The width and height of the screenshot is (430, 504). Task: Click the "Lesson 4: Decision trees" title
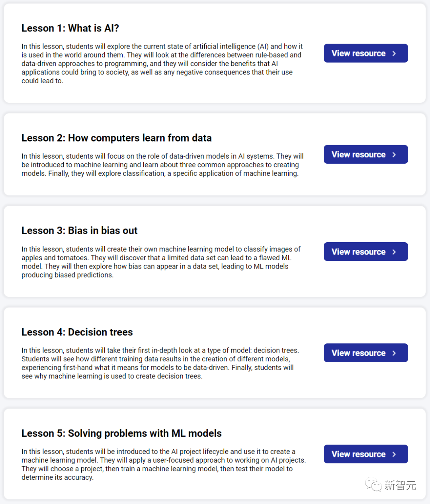(77, 332)
